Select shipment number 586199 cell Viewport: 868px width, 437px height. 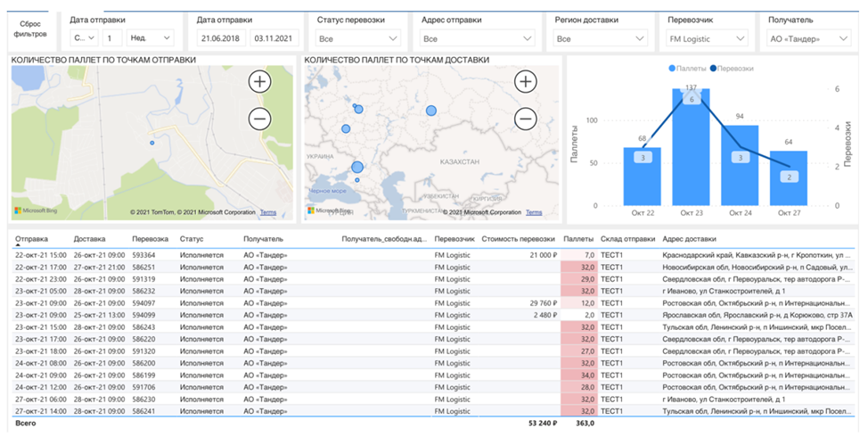click(x=144, y=375)
